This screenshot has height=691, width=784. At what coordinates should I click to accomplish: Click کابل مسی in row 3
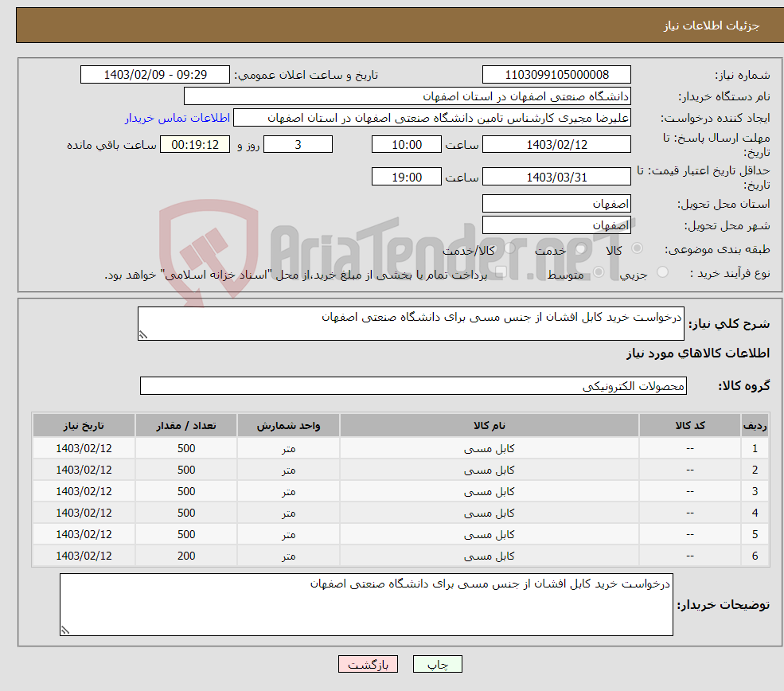[x=489, y=491]
